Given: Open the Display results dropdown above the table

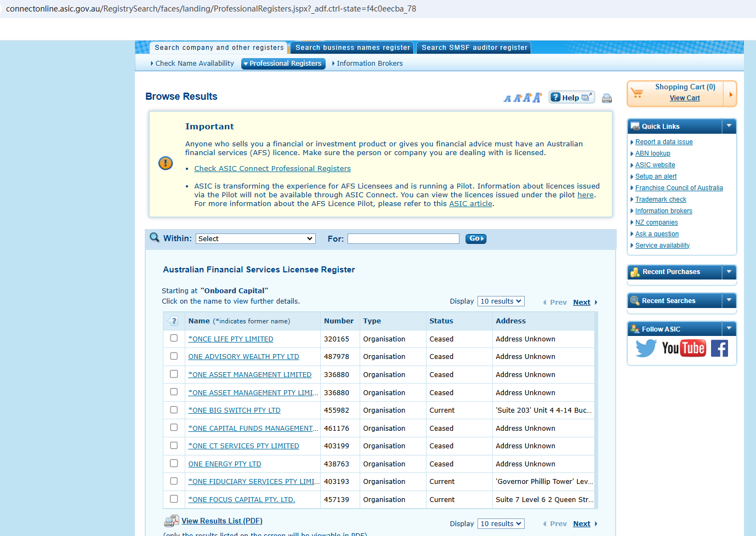Looking at the screenshot, I should click(x=501, y=301).
